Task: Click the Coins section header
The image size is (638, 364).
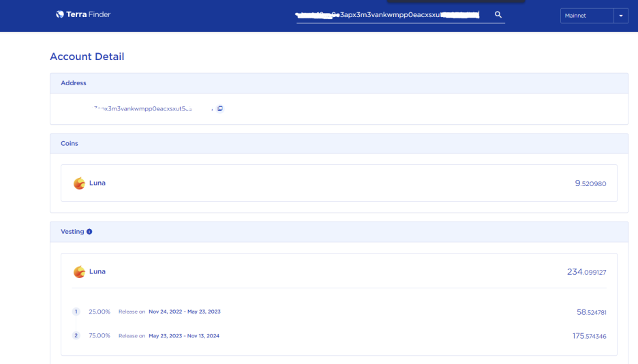Action: coord(339,143)
